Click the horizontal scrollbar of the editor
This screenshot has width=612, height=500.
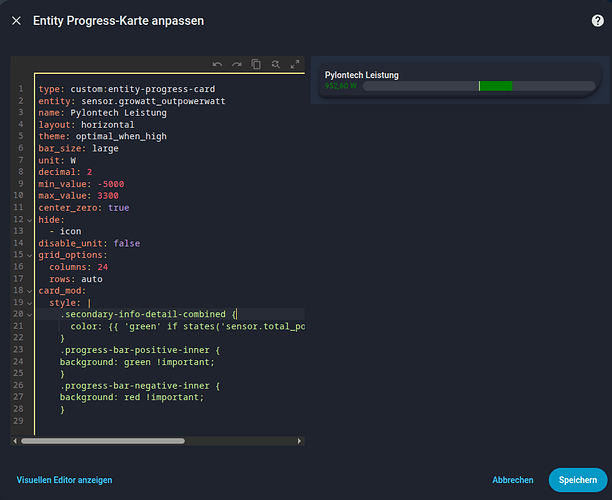tap(100, 440)
